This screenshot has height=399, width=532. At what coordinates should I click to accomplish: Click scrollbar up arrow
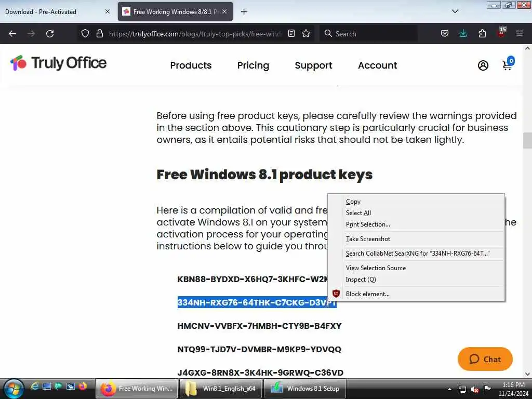527,48
